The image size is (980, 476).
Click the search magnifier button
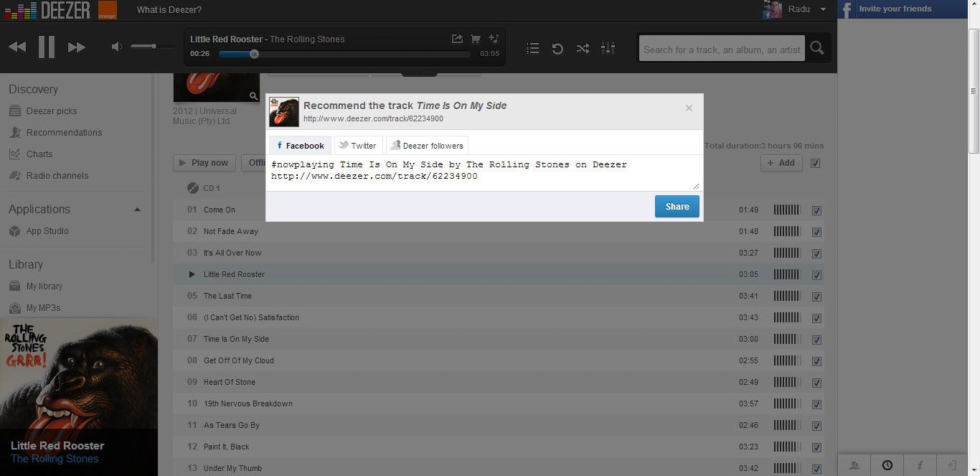[816, 48]
